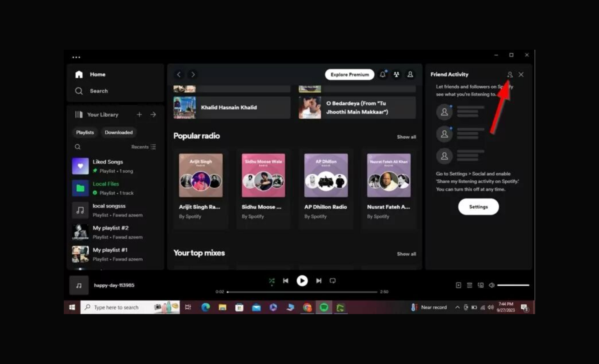The height and width of the screenshot is (364, 599).
Task: Open Now Playing view icon
Action: 458,285
